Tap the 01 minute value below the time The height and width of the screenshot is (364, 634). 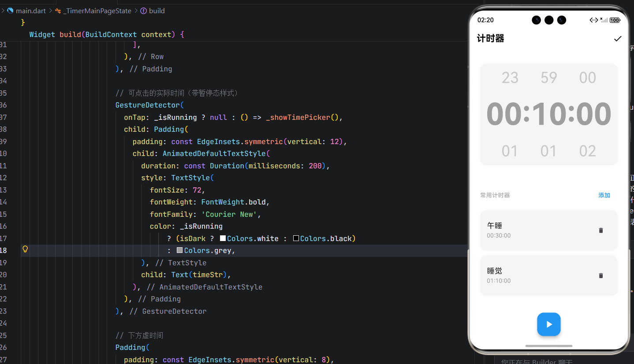click(548, 151)
